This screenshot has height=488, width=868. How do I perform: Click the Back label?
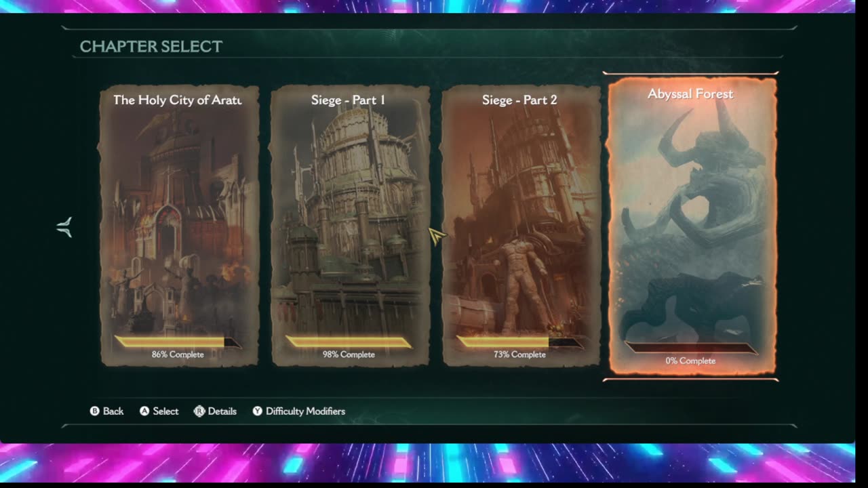(x=113, y=411)
